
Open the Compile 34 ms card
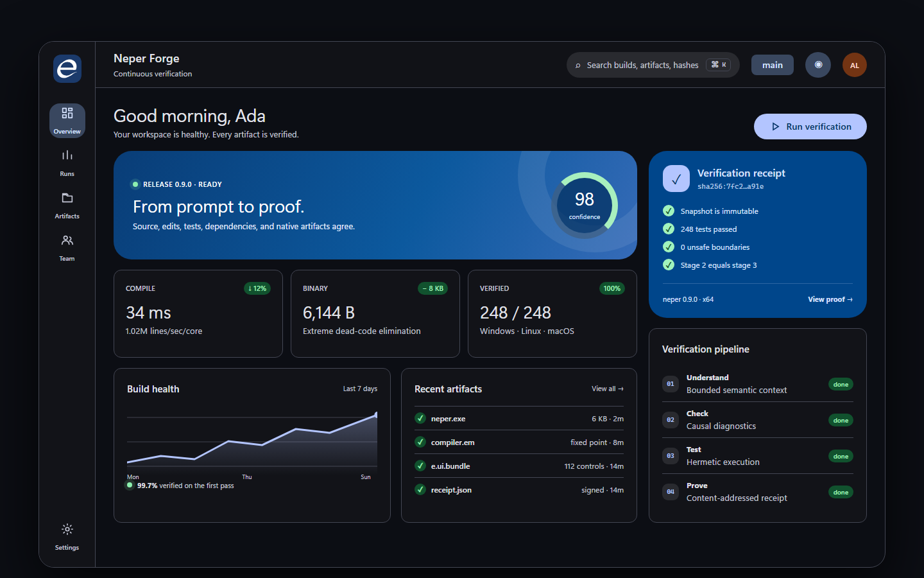198,313
